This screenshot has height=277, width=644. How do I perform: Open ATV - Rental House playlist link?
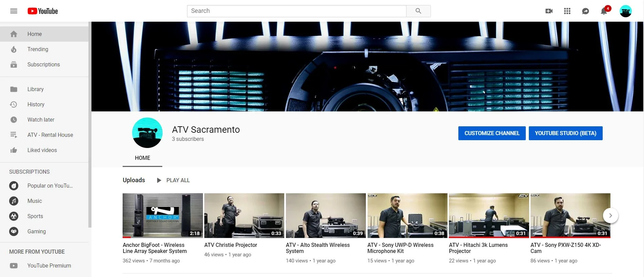click(44, 135)
